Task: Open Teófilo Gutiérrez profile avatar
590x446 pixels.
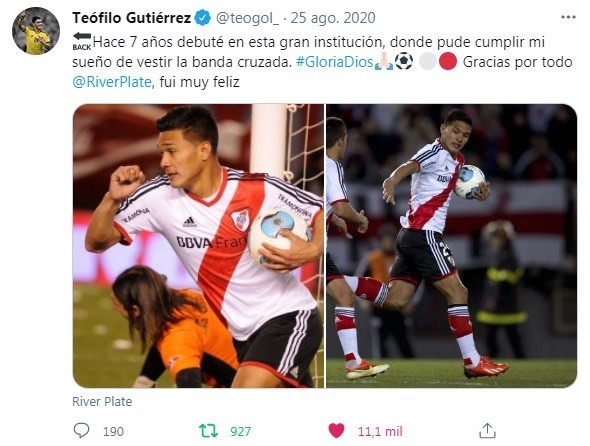Action: coord(36,31)
